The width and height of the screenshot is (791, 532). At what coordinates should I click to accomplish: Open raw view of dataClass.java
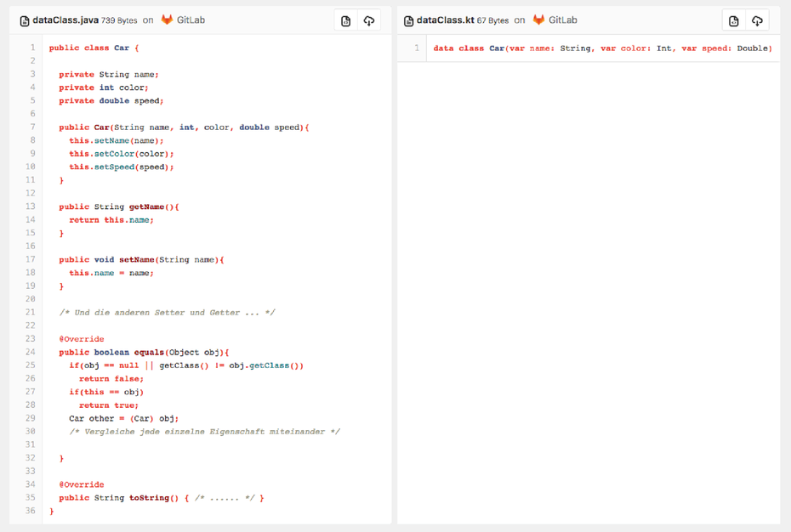[x=345, y=20]
